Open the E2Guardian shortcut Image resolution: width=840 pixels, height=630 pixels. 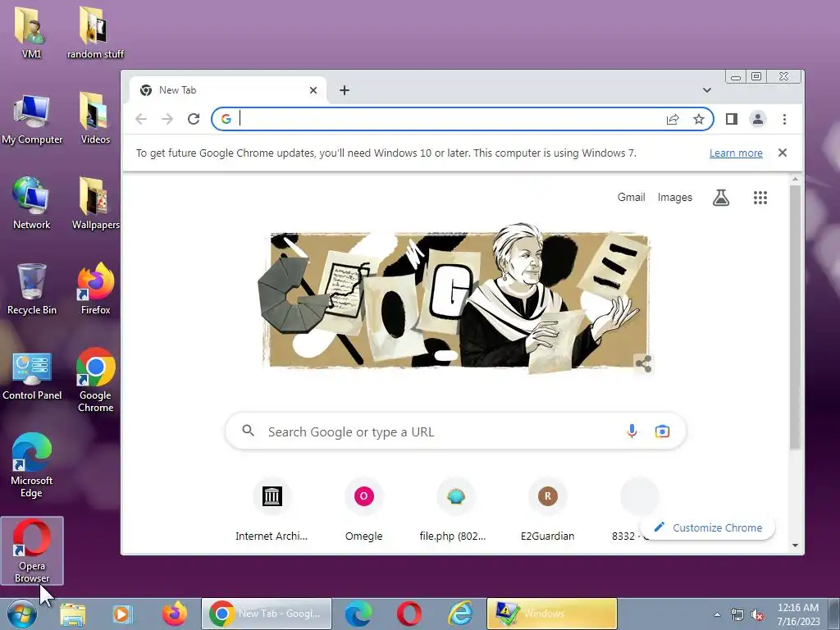click(x=547, y=509)
